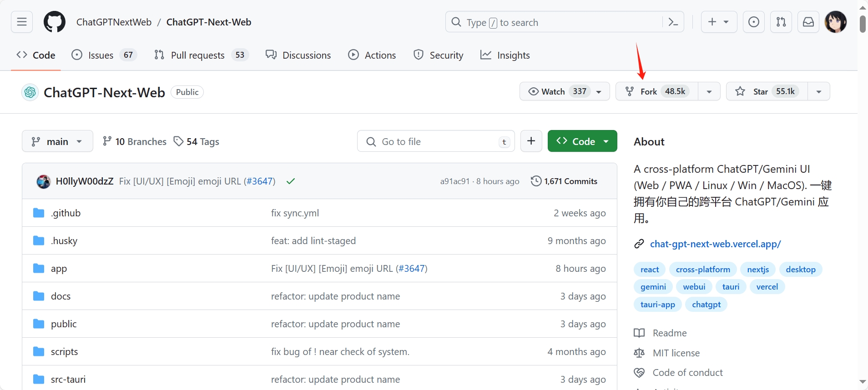Expand the Star lists dropdown arrow
Screen dimensions: 868x390
[x=819, y=91]
